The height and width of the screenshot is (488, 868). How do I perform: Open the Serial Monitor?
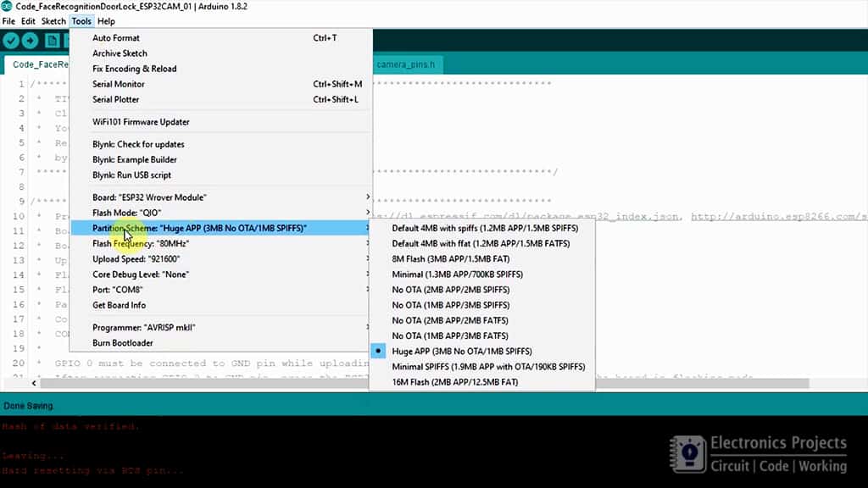[221, 84]
